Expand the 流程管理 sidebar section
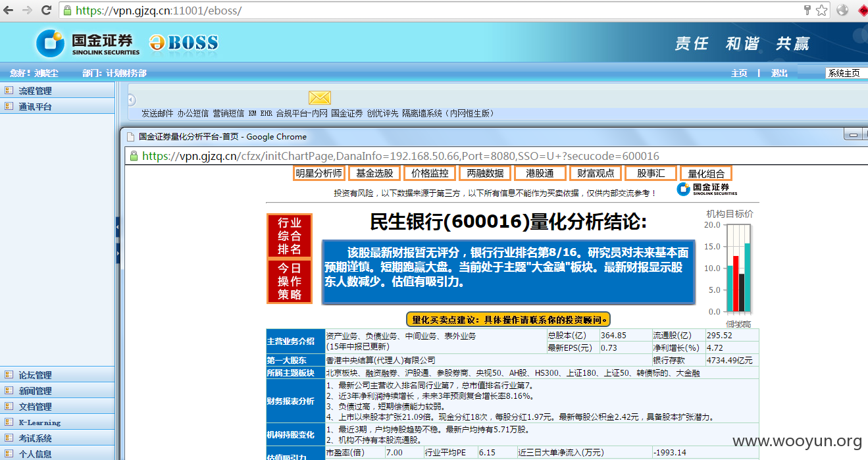 point(57,90)
